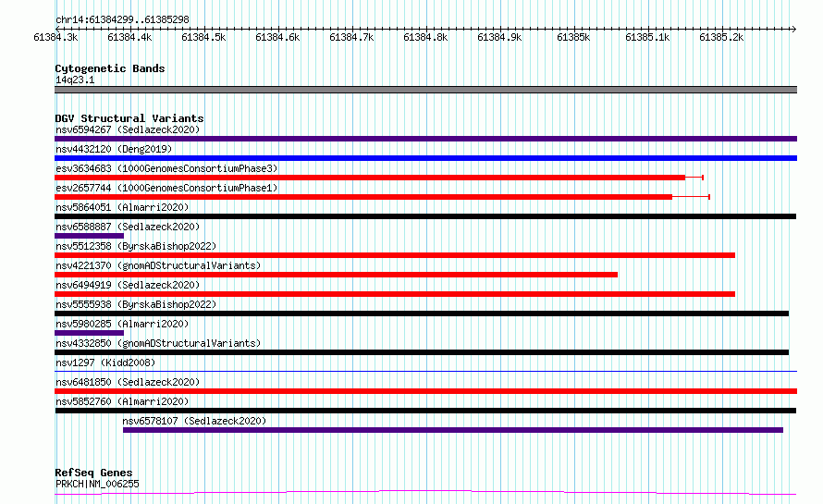823x504 pixels.
Task: Click the PRKCH|NM_006255 gene label
Action: (x=97, y=484)
